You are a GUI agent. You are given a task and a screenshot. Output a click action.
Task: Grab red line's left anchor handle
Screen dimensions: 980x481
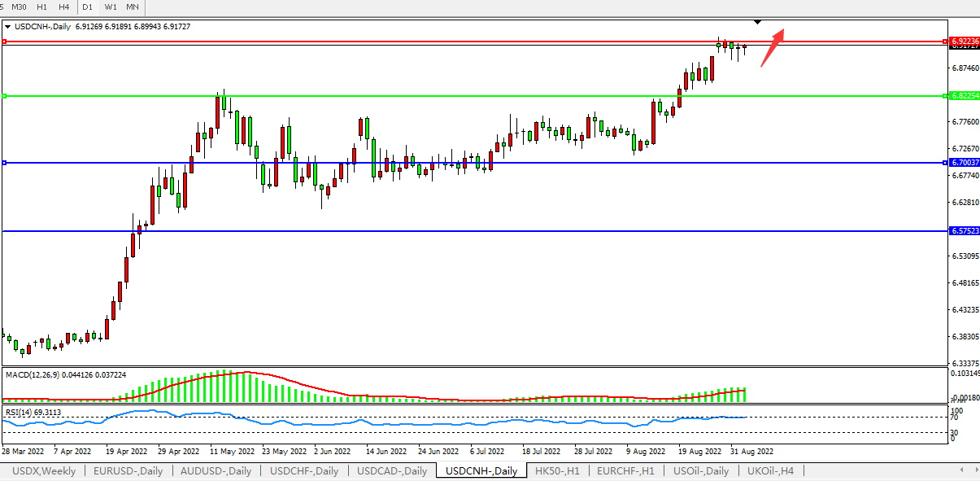pyautogui.click(x=5, y=41)
